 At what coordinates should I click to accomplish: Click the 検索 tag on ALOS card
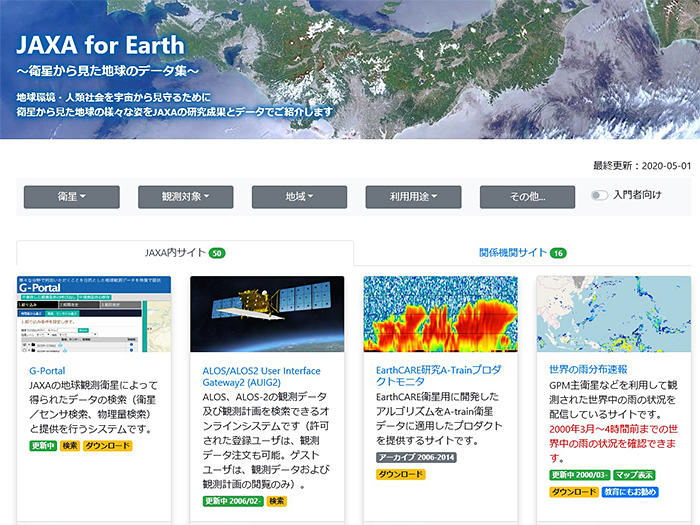pos(277,501)
